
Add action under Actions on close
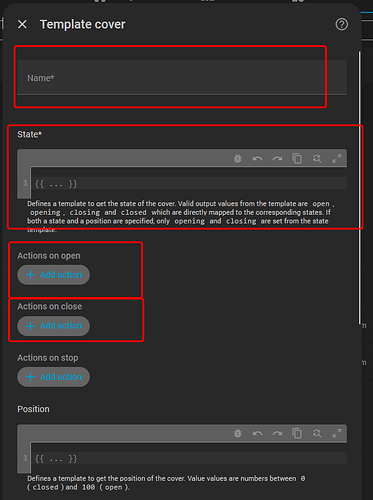click(54, 326)
